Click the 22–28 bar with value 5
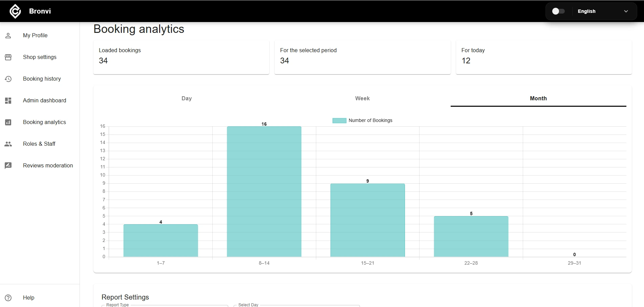The image size is (644, 307). (x=471, y=236)
